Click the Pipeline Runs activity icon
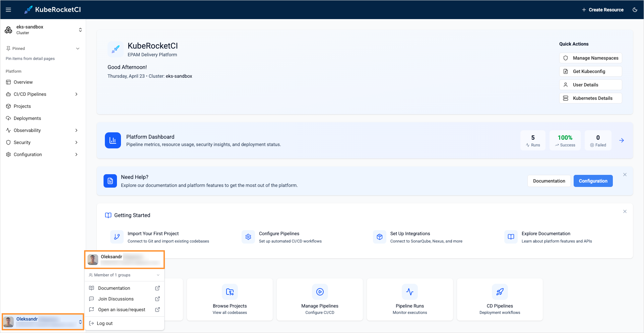644x333 pixels. coord(409,292)
